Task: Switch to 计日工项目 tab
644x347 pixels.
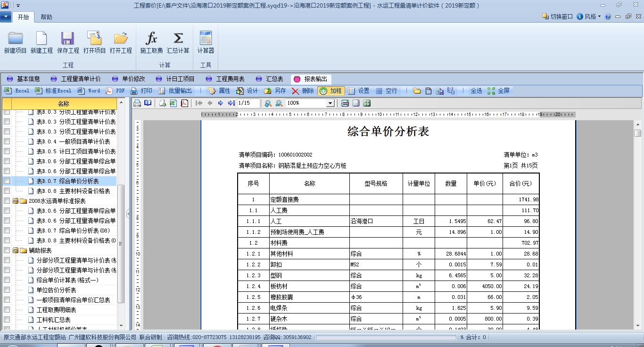Action: click(x=175, y=79)
